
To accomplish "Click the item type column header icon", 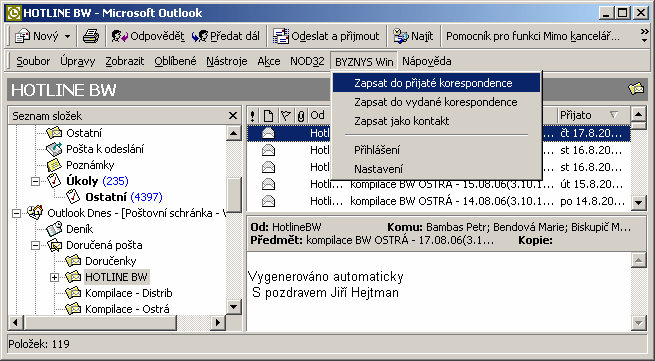I will click(268, 115).
